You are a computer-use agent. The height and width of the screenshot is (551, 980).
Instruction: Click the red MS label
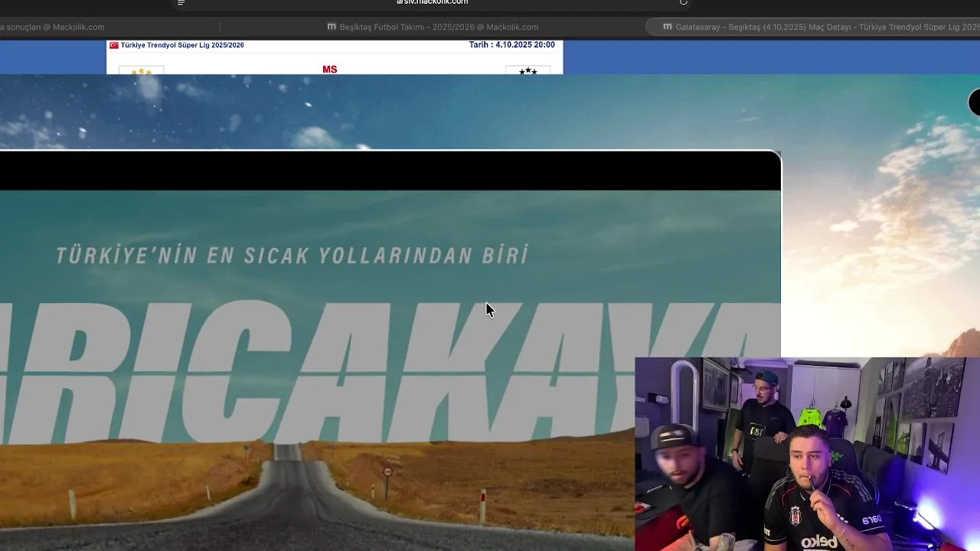pyautogui.click(x=330, y=70)
